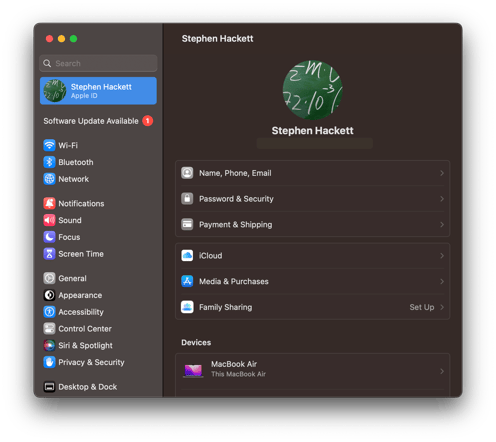Image resolution: width=496 pixels, height=442 pixels.
Task: Click the red update badge showing 1
Action: (x=148, y=121)
